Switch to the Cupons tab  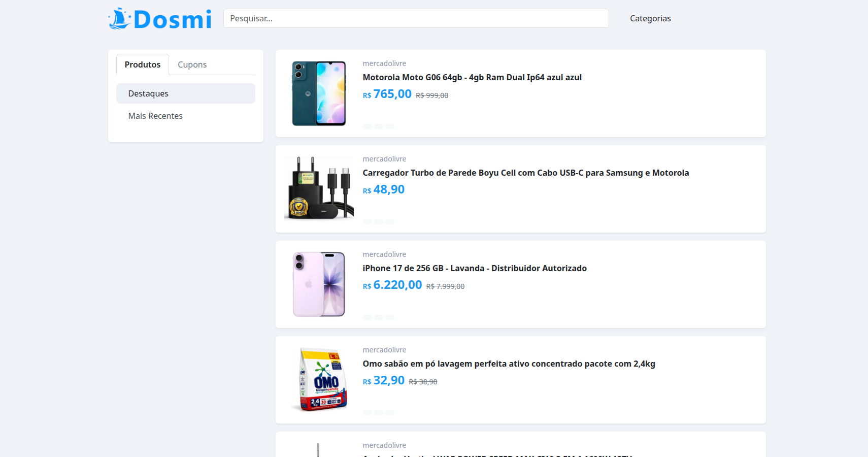192,64
